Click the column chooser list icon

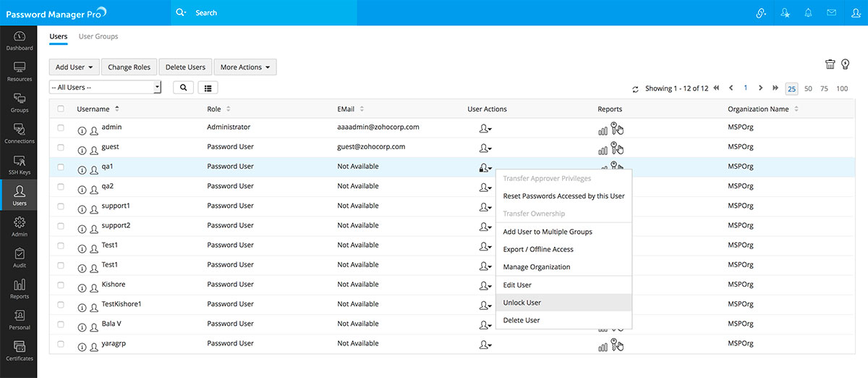(208, 88)
